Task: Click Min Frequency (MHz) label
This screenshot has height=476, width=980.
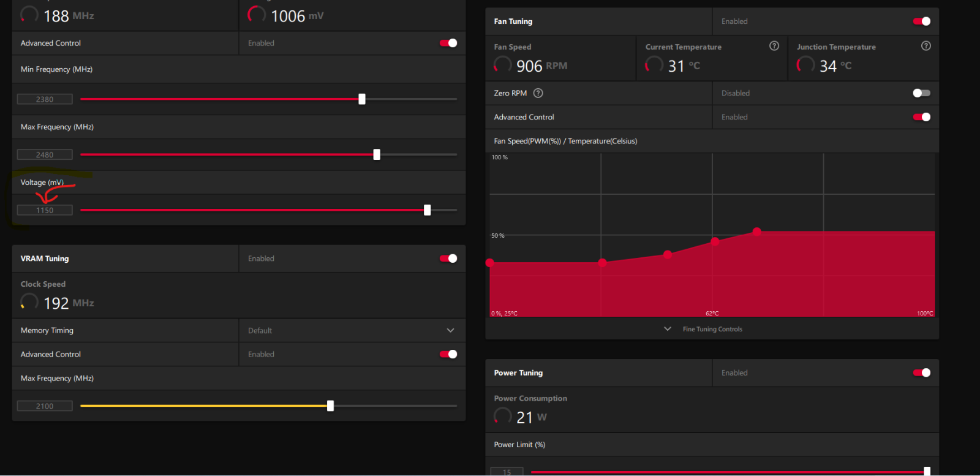Action: 56,69
